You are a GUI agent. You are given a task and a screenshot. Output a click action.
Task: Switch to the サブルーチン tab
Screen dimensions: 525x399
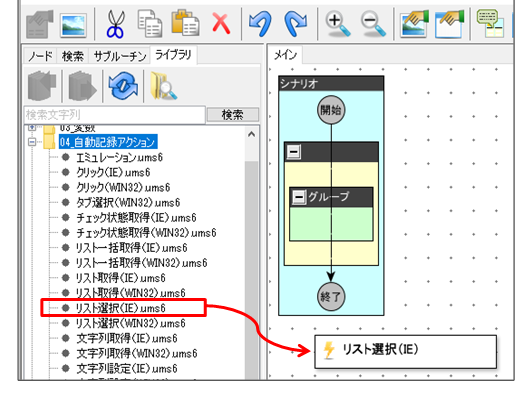[x=120, y=56]
